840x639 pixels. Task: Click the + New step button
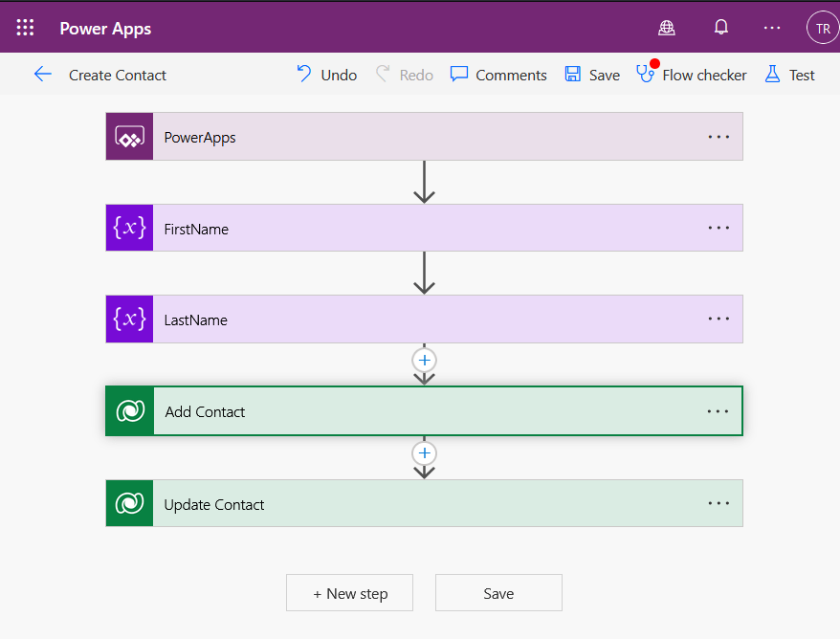coord(349,593)
